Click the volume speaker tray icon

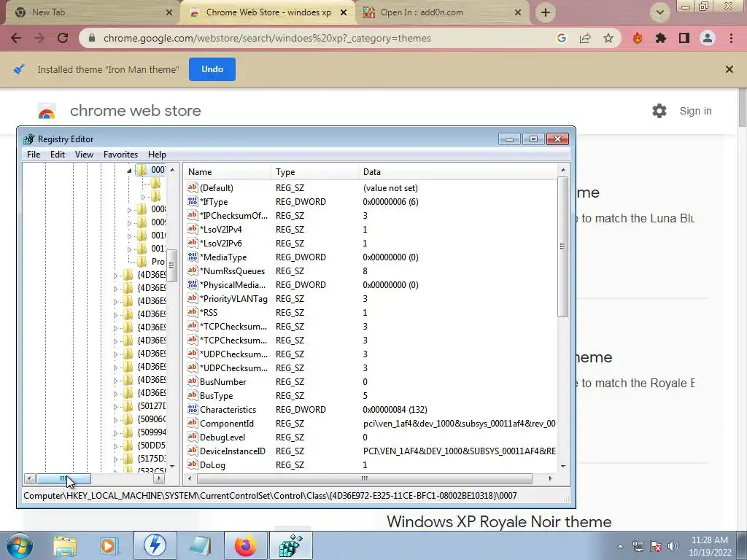[673, 546]
